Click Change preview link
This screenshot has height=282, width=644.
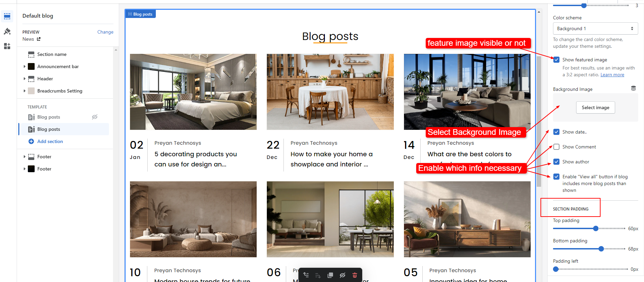105,32
